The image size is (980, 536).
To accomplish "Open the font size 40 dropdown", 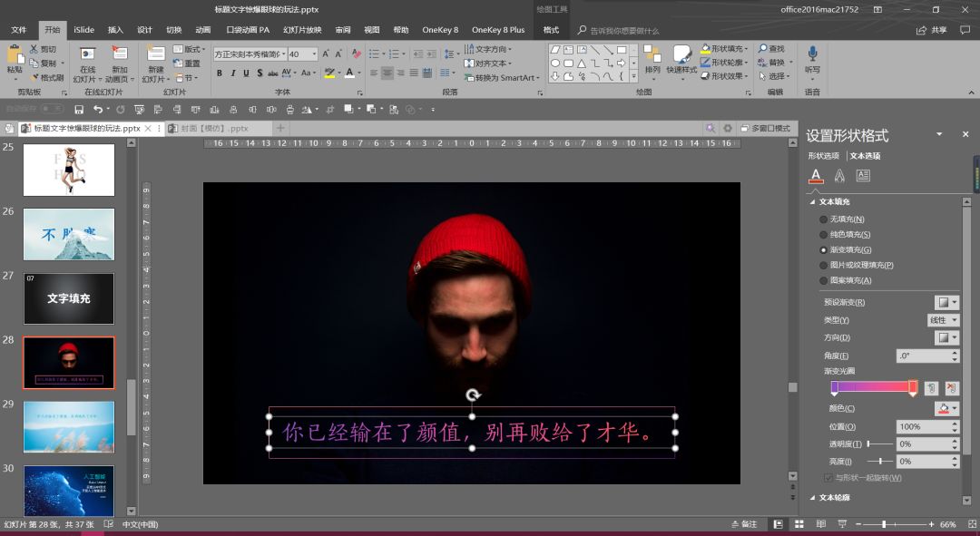I will point(314,54).
